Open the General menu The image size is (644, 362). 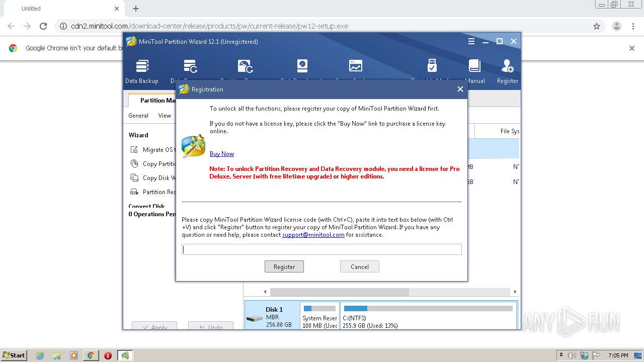click(x=138, y=116)
